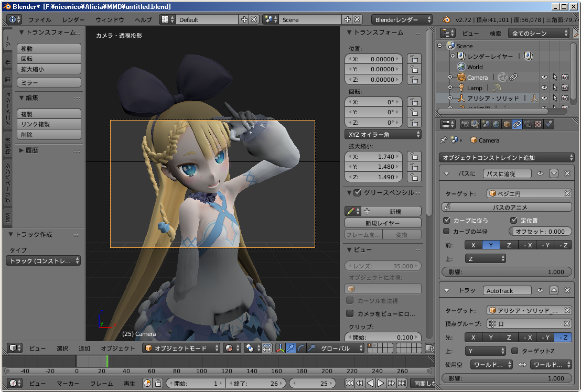
Task: Open the Texture checkerboard properties tab
Action: pos(538,124)
